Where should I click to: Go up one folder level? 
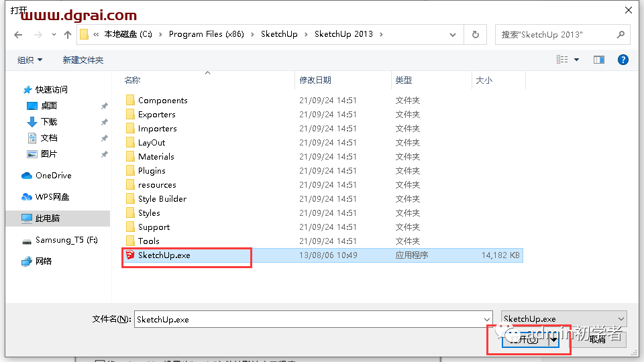coord(68,35)
